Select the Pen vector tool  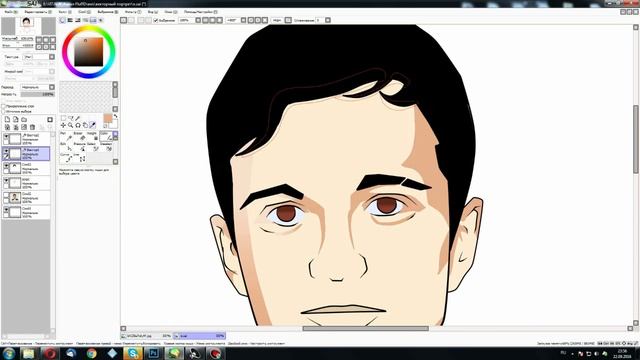pyautogui.click(x=66, y=137)
